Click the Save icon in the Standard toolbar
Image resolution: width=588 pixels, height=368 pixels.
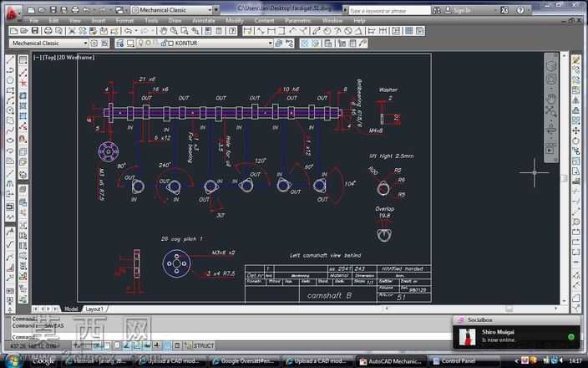click(x=34, y=31)
